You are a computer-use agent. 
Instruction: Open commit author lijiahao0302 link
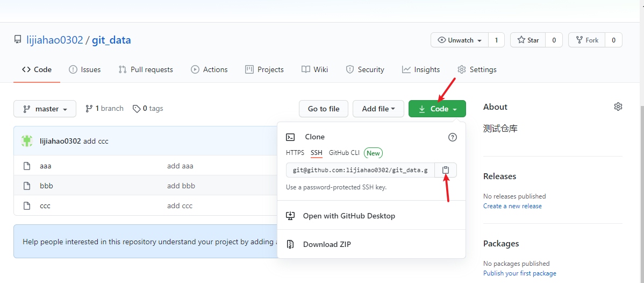click(60, 141)
